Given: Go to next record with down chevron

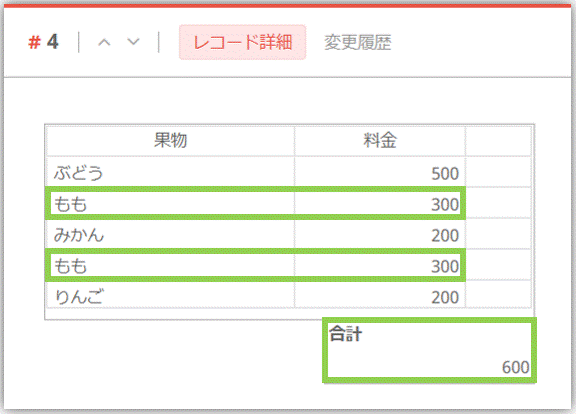Looking at the screenshot, I should [133, 42].
